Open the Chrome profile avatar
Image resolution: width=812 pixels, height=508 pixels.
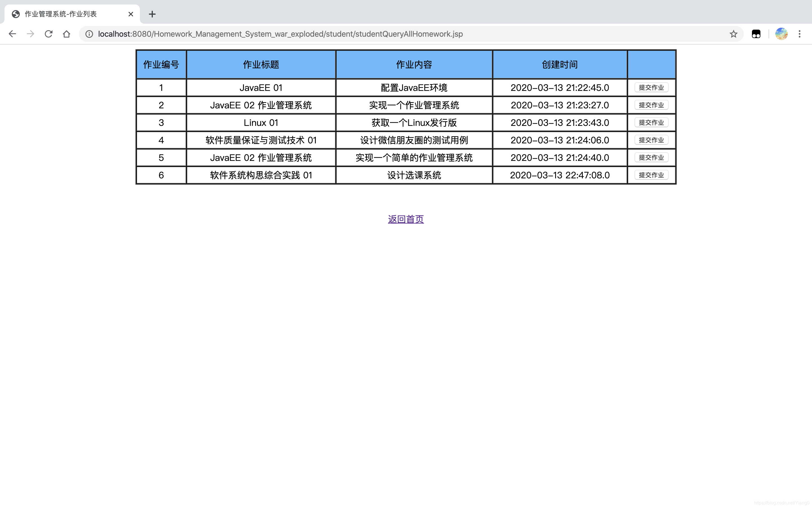(782, 34)
